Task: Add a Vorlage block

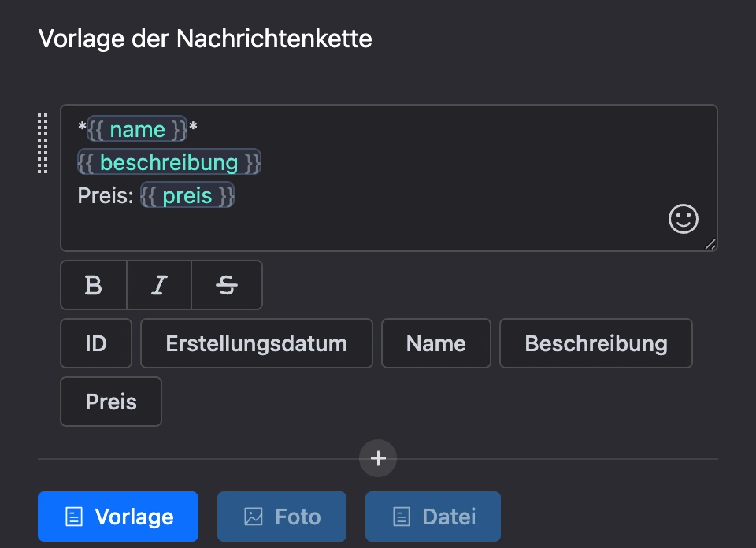Action: tap(118, 517)
